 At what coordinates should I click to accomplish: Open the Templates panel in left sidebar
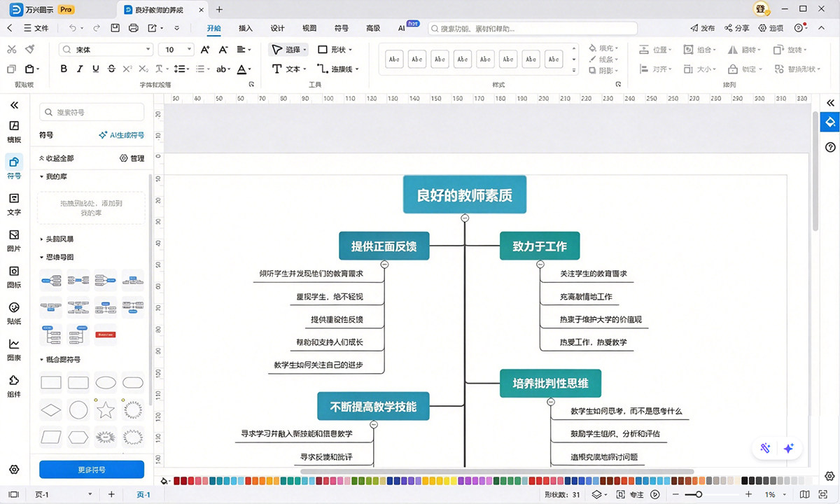[14, 132]
